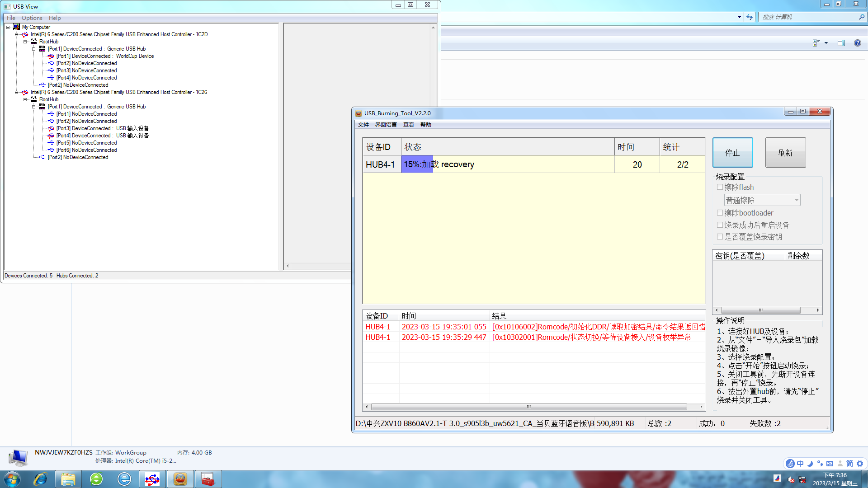Click Explorer address bar refresh icon
The height and width of the screenshot is (488, 868).
[750, 17]
